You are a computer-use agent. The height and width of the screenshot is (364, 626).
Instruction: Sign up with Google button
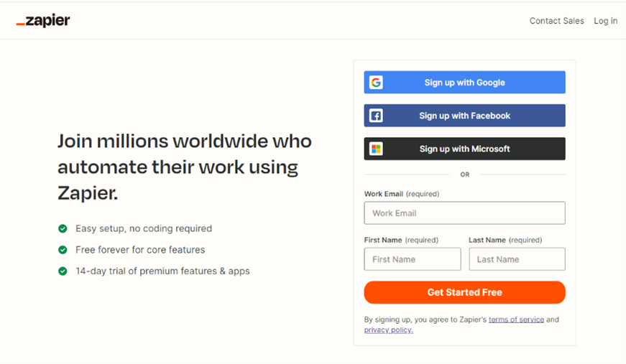pos(465,82)
